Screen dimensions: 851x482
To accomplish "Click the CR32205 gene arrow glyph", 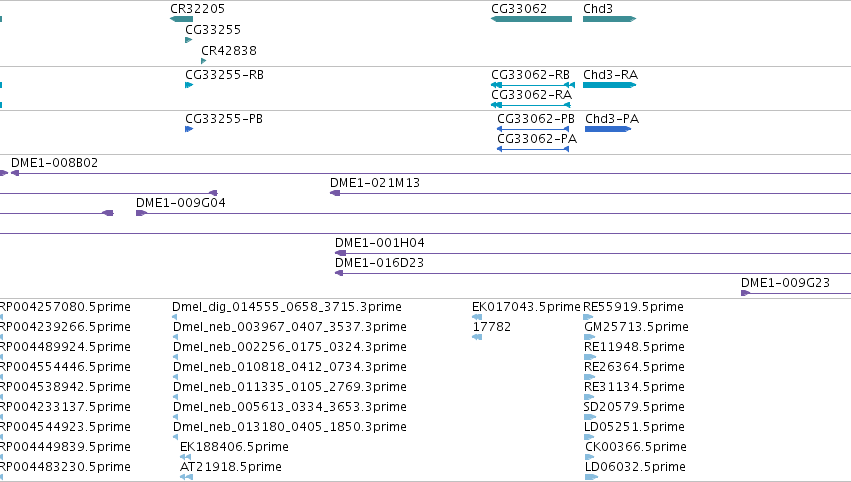I will click(181, 19).
